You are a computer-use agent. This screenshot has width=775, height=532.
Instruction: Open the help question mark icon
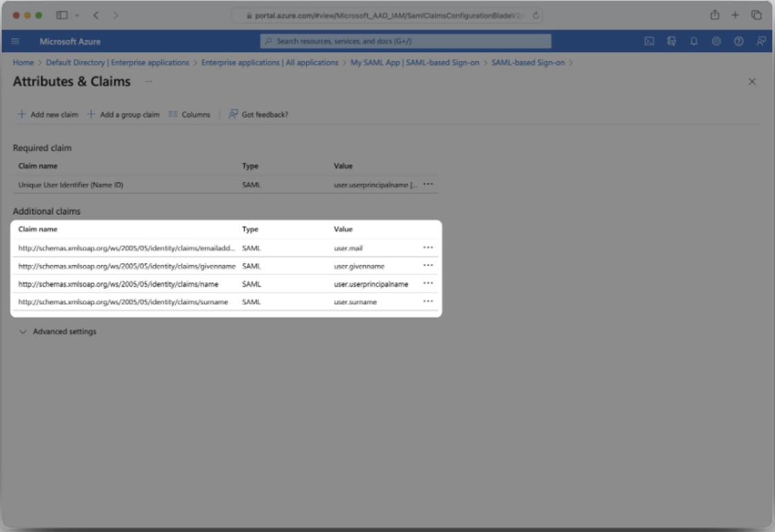738,41
